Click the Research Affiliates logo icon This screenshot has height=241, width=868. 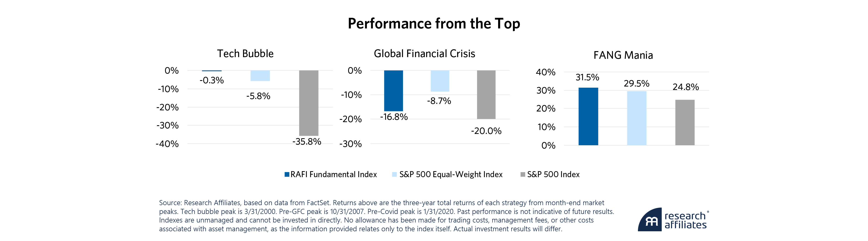pyautogui.click(x=650, y=220)
